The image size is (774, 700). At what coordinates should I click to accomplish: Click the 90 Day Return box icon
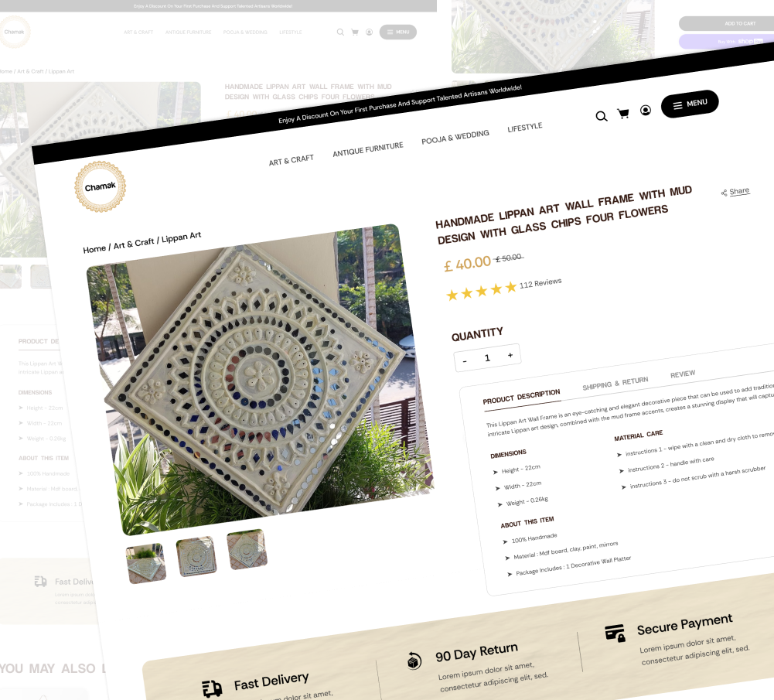(x=414, y=661)
